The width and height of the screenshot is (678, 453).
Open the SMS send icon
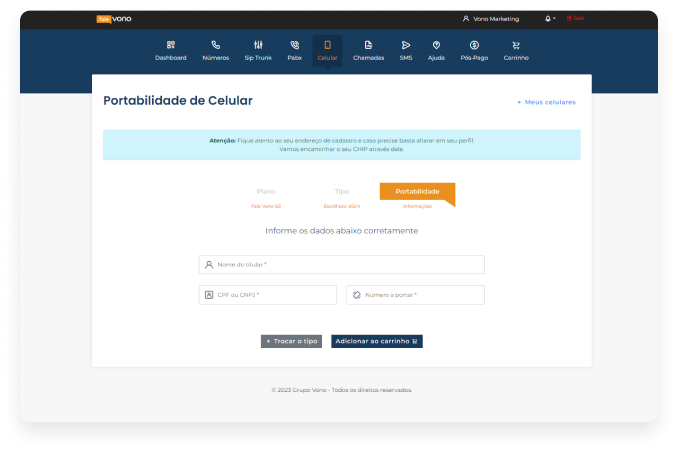click(x=405, y=45)
